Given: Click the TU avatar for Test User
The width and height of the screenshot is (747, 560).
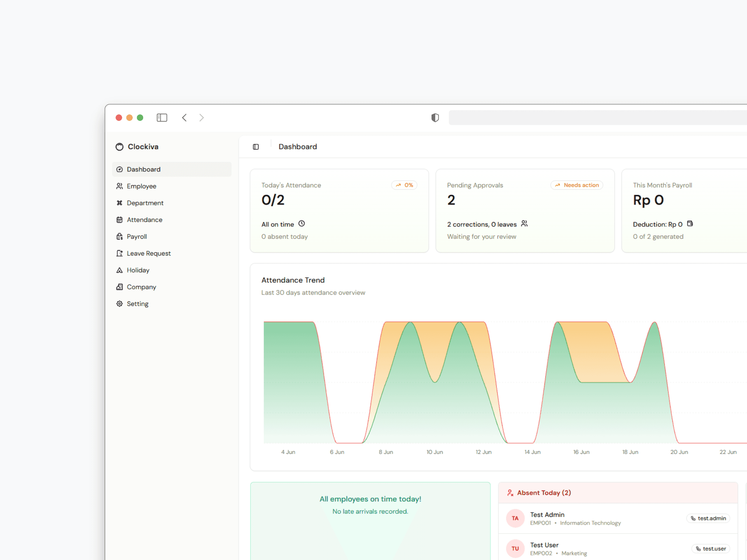Looking at the screenshot, I should click(x=515, y=549).
